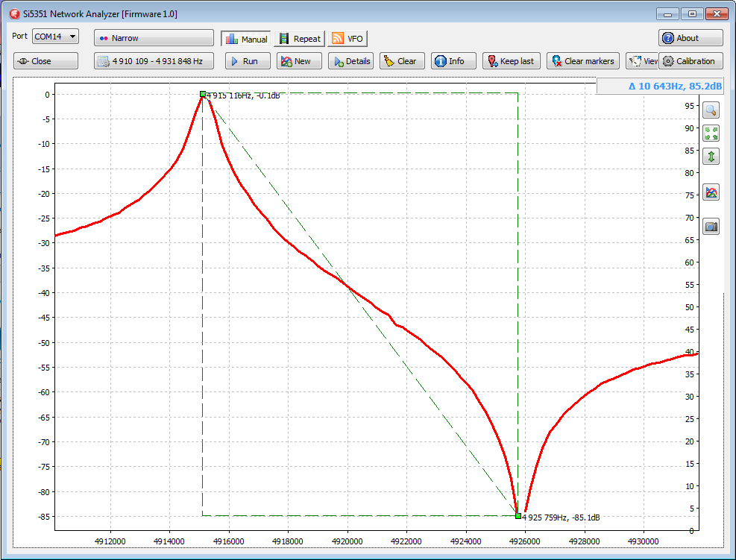Close the serial port connection
736x560 pixels.
[45, 61]
